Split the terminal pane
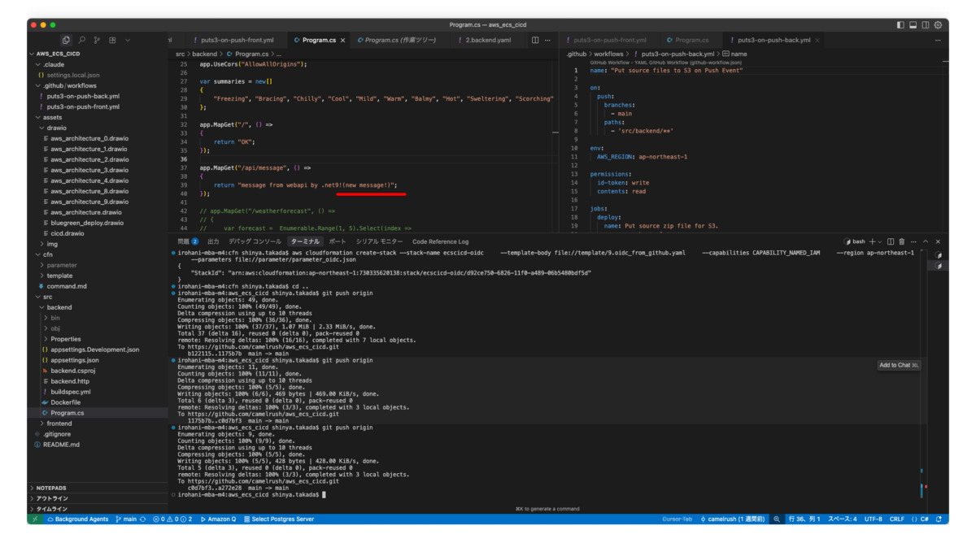Screen dimensions: 976x560 click(891, 241)
